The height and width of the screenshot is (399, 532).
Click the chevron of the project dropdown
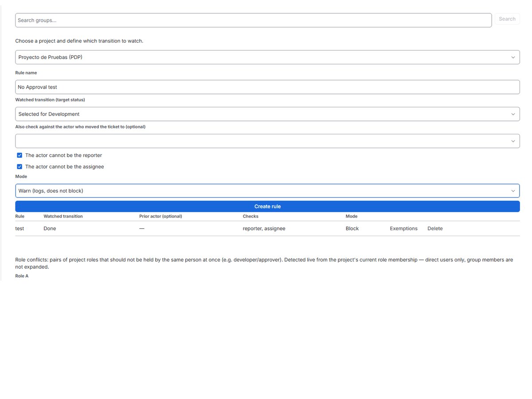click(x=513, y=57)
